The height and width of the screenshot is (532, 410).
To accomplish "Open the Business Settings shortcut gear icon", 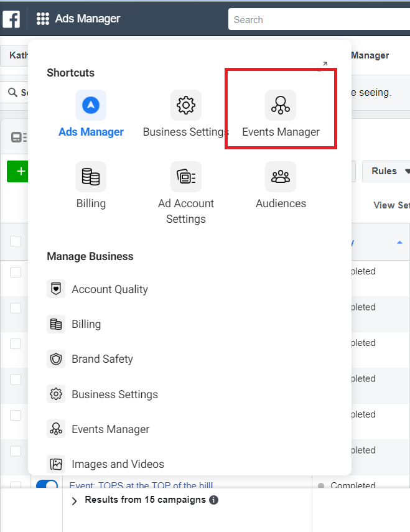I will pos(186,105).
